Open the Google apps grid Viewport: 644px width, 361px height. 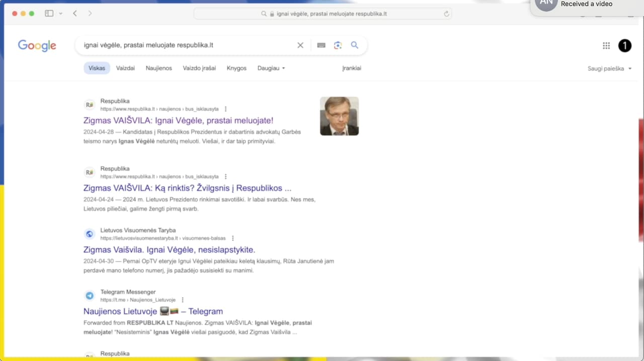[606, 46]
